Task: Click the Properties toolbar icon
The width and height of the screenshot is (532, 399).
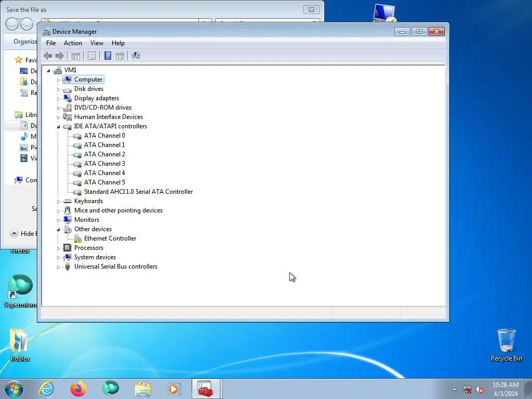Action: coord(91,56)
